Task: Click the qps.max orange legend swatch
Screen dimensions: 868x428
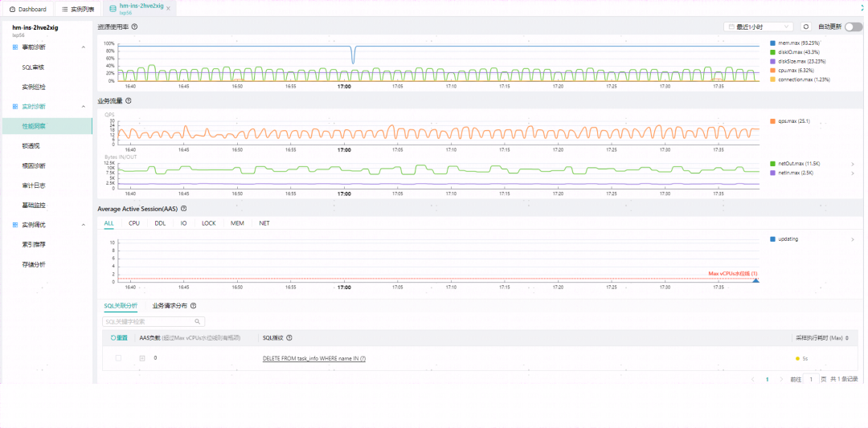Action: coord(773,121)
